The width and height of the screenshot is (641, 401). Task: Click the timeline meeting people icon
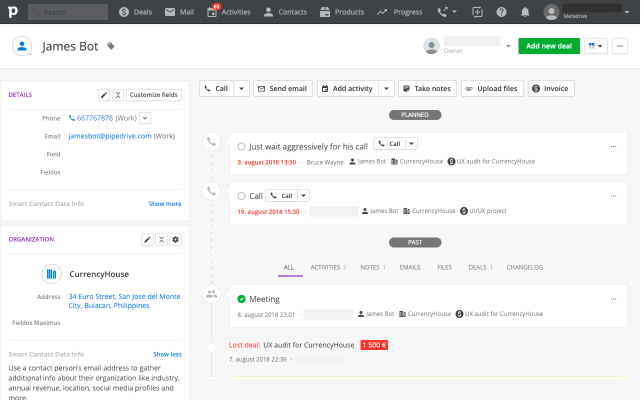click(x=211, y=294)
